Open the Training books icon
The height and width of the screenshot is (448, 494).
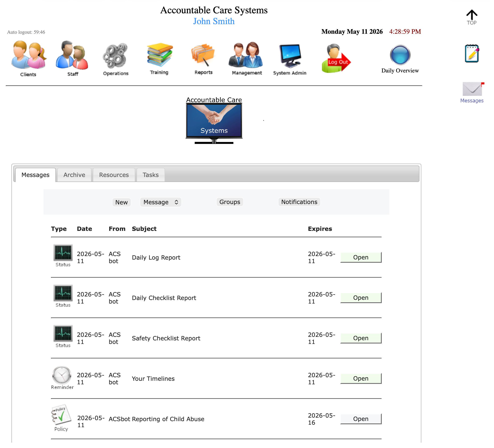click(x=160, y=59)
